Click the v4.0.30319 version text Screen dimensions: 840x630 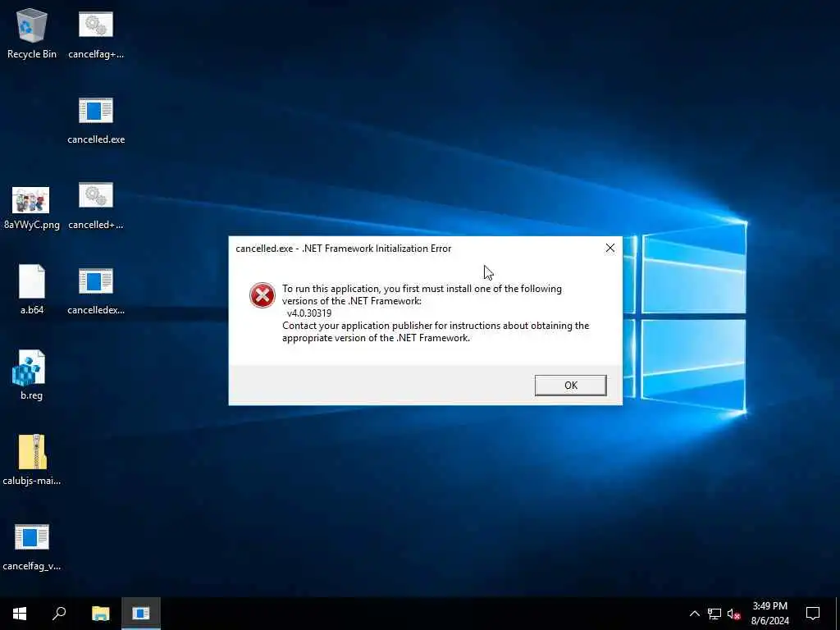tap(309, 313)
